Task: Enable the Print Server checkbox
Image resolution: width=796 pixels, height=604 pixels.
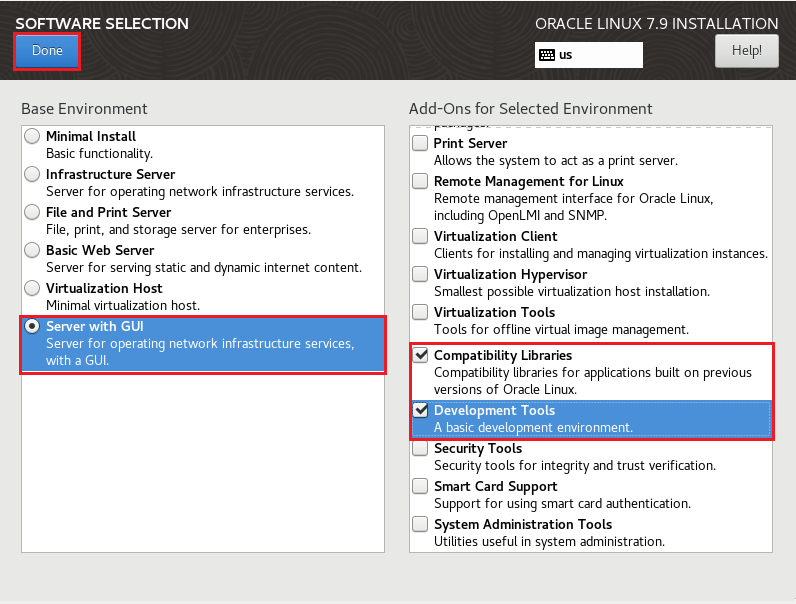Action: point(420,143)
